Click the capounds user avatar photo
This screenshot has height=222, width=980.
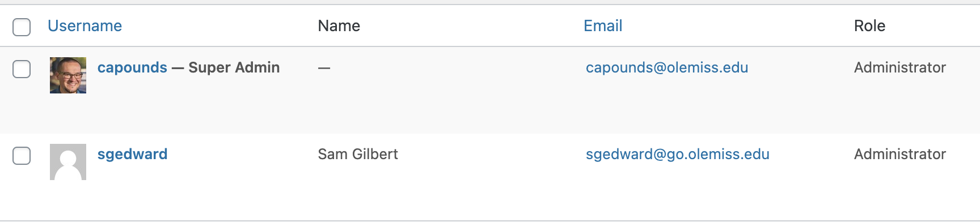point(68,75)
